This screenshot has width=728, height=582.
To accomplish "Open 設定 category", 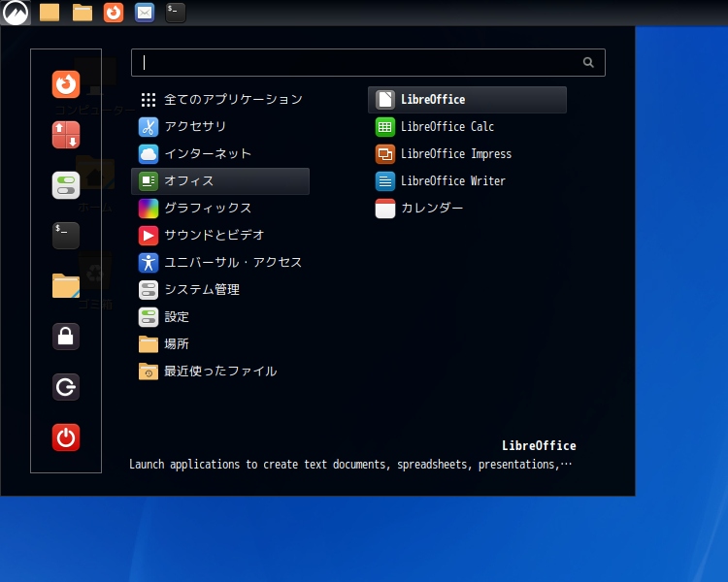I will tap(220, 317).
